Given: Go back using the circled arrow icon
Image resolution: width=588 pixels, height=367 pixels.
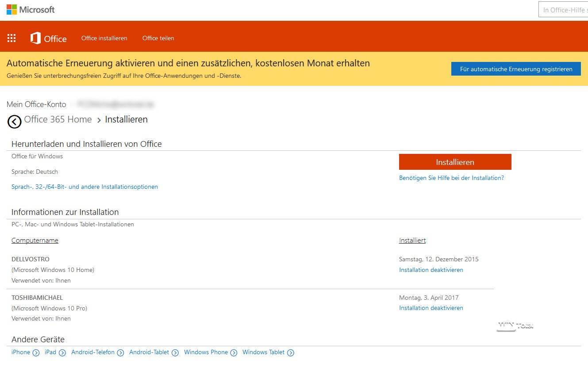Looking at the screenshot, I should [x=15, y=122].
